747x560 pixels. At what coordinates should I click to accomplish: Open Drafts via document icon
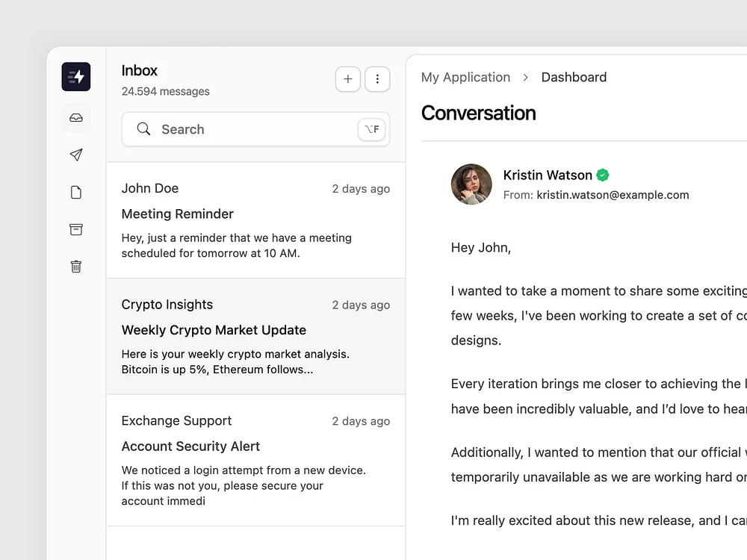(76, 193)
